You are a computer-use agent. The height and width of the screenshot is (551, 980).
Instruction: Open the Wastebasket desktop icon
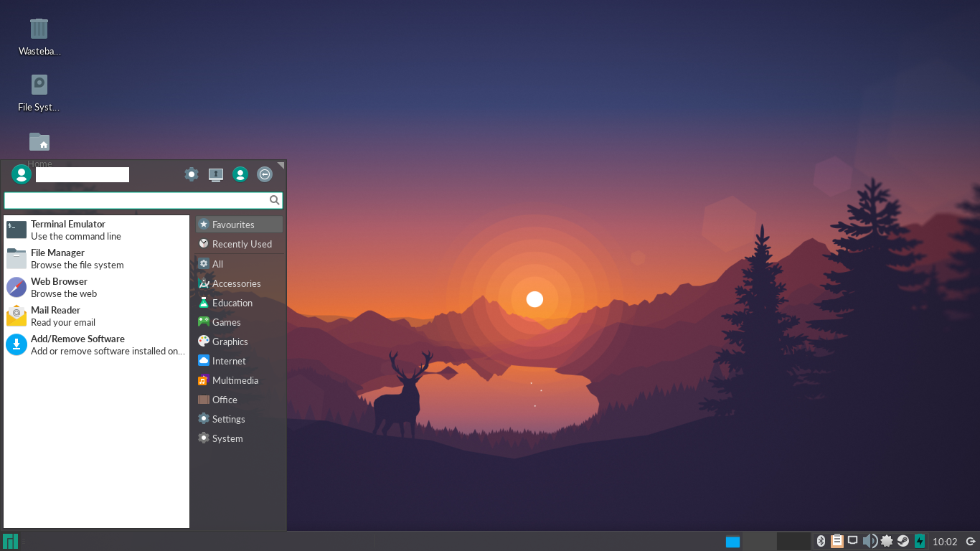pyautogui.click(x=39, y=37)
